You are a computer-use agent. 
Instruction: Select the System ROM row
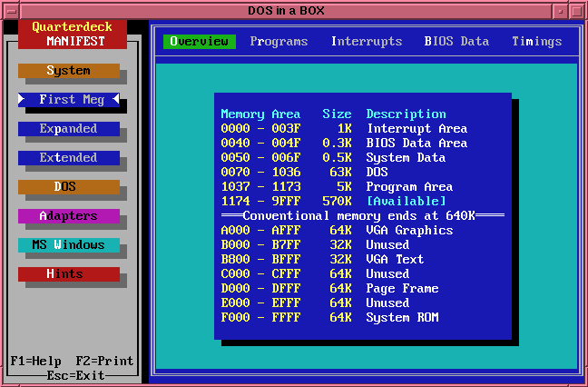(329, 318)
